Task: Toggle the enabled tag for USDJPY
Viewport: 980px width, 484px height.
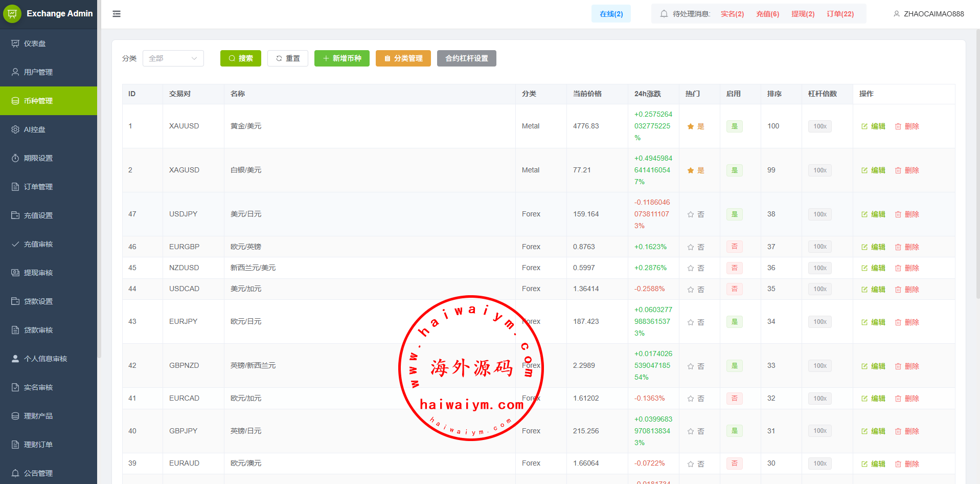Action: tap(734, 214)
